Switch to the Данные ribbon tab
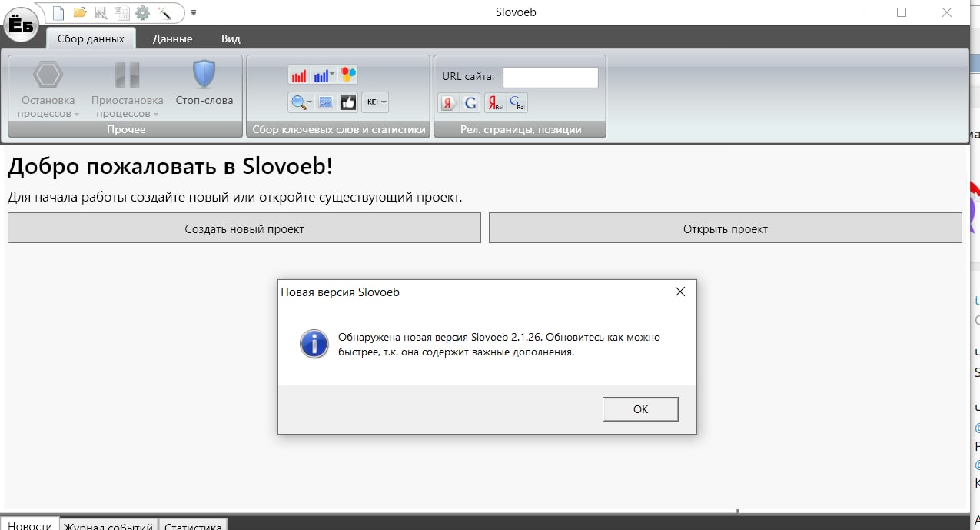 point(172,38)
